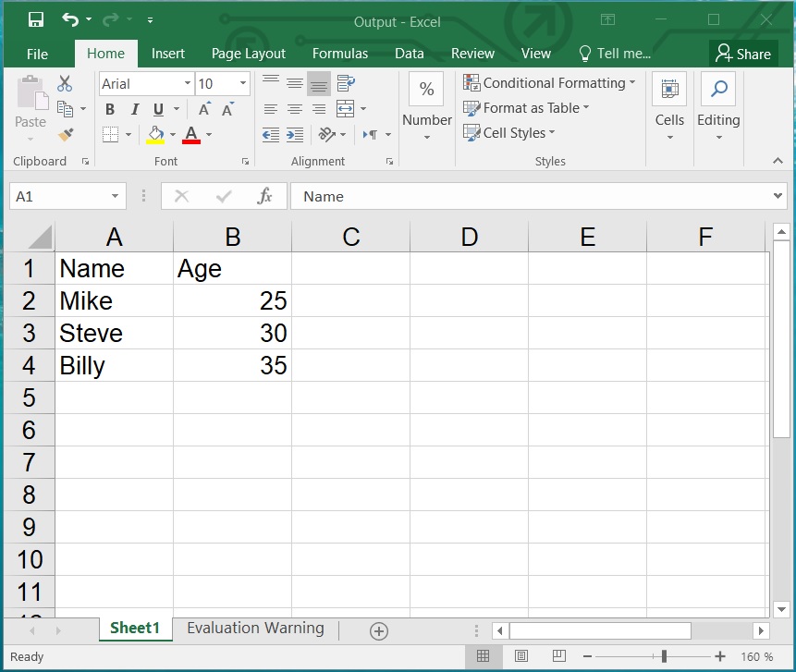The image size is (796, 672).
Task: Open the Format Painter
Action: coord(64,133)
